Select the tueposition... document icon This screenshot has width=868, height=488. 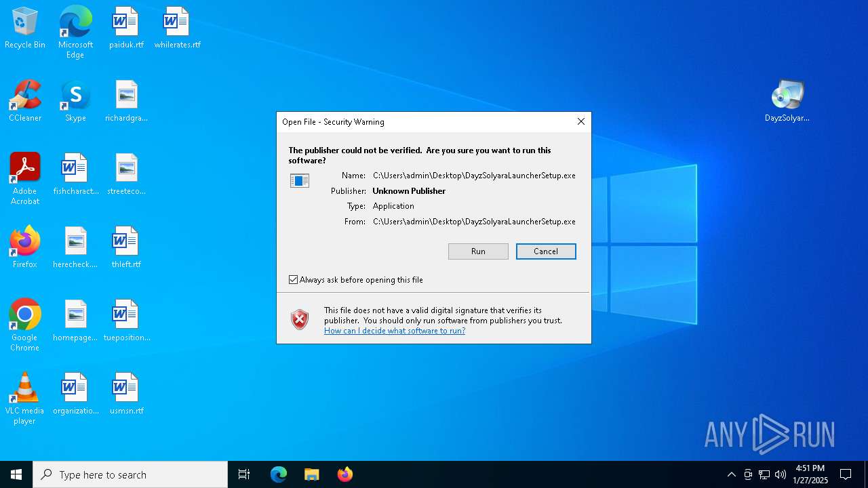126,321
